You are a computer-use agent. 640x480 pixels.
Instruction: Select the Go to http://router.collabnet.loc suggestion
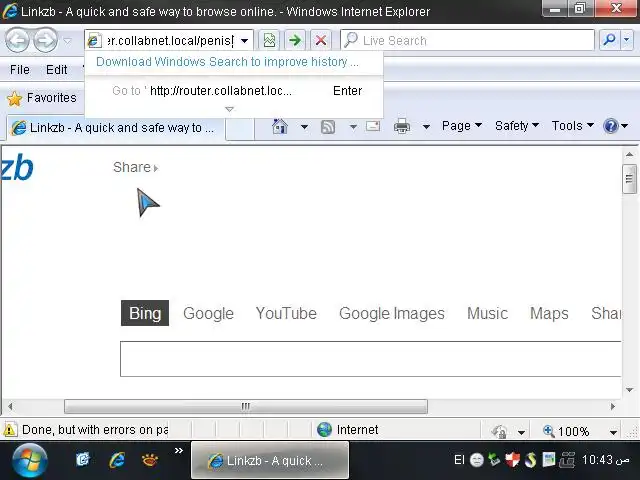click(234, 91)
